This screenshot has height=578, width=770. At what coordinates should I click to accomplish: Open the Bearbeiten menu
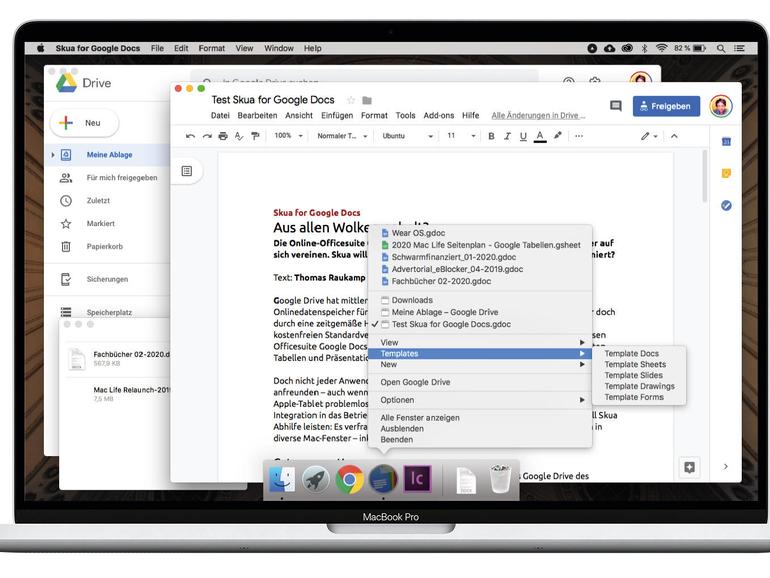[x=257, y=115]
